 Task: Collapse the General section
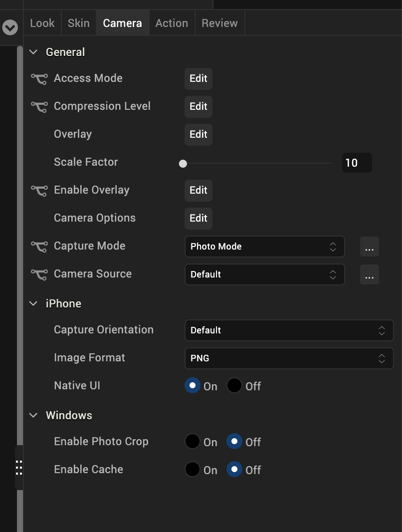coord(34,52)
